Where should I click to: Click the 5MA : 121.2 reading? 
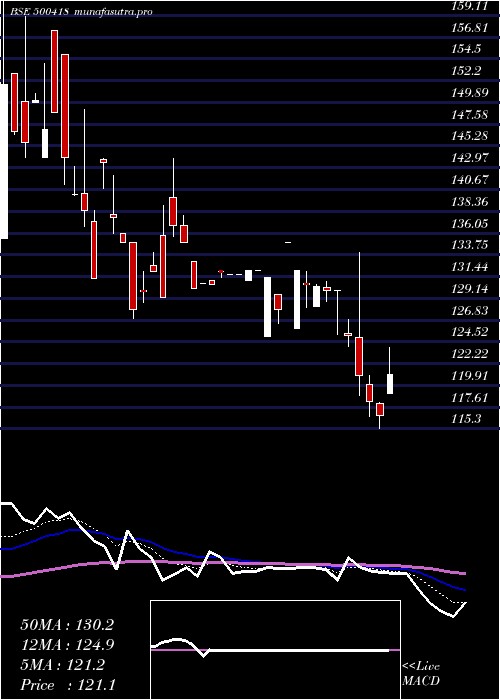tap(62, 665)
